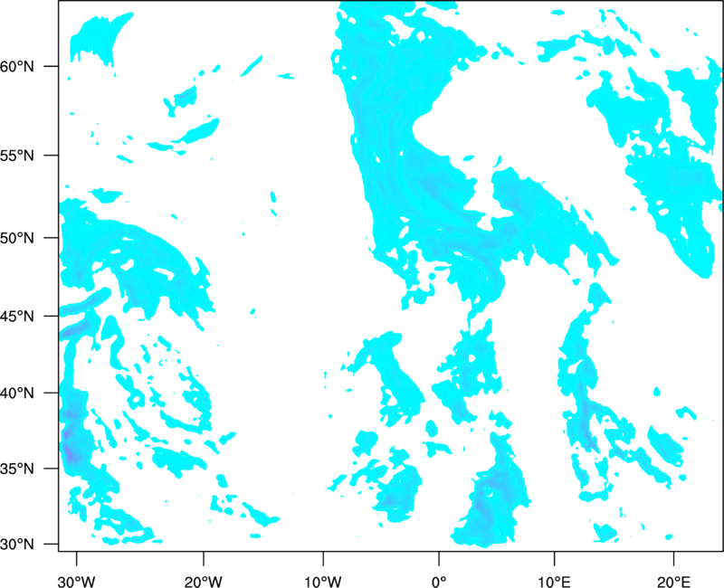Viewport: 724px width, 588px height.
Task: Select the 55°N latitude label
Action: point(17,156)
